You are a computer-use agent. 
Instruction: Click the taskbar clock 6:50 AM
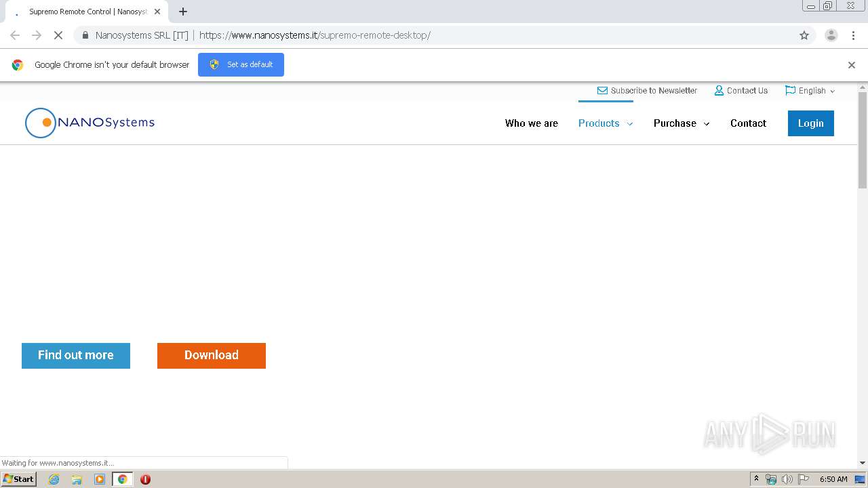(833, 479)
